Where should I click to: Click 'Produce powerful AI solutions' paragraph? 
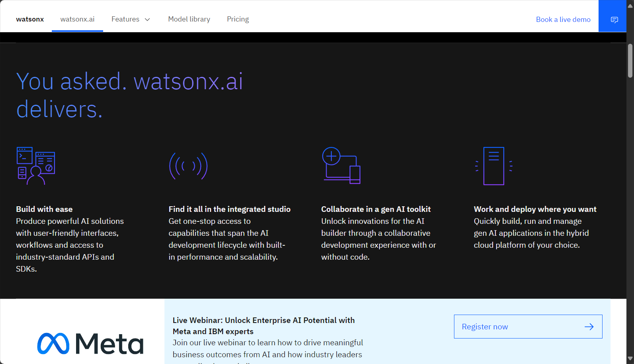[x=70, y=245]
